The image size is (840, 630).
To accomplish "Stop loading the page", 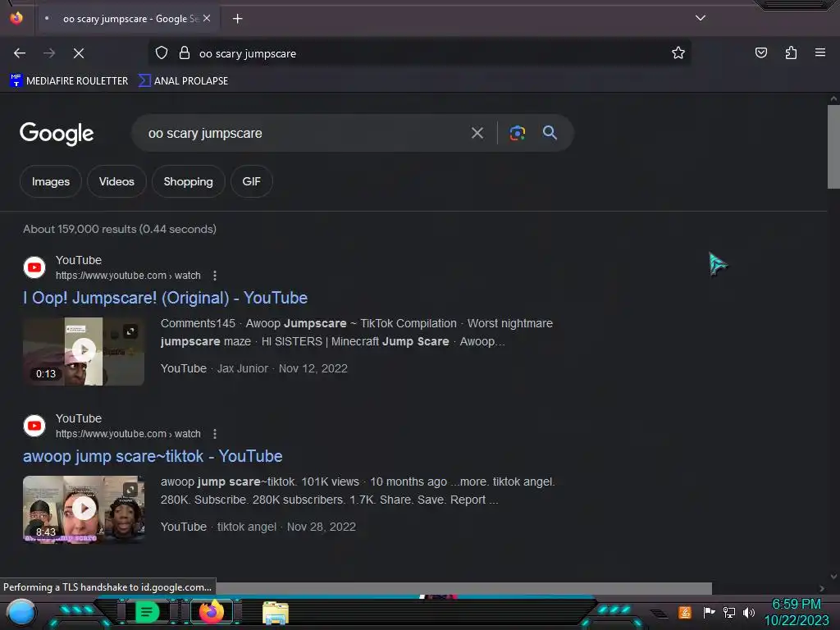I will 79,53.
